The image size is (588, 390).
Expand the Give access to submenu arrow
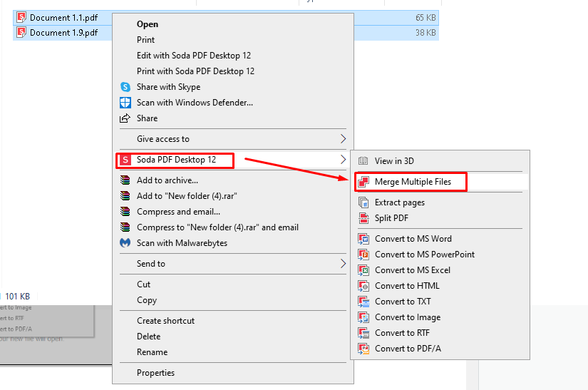[343, 139]
